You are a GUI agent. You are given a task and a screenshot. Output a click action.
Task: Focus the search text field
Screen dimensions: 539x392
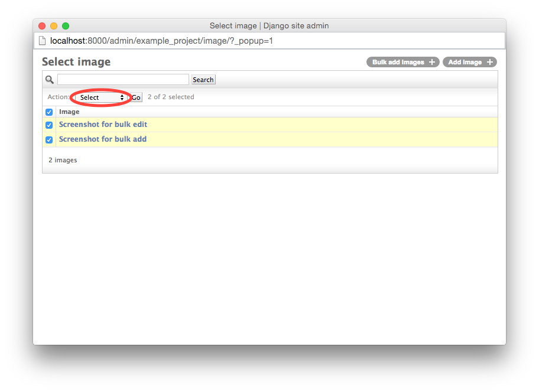click(x=123, y=79)
